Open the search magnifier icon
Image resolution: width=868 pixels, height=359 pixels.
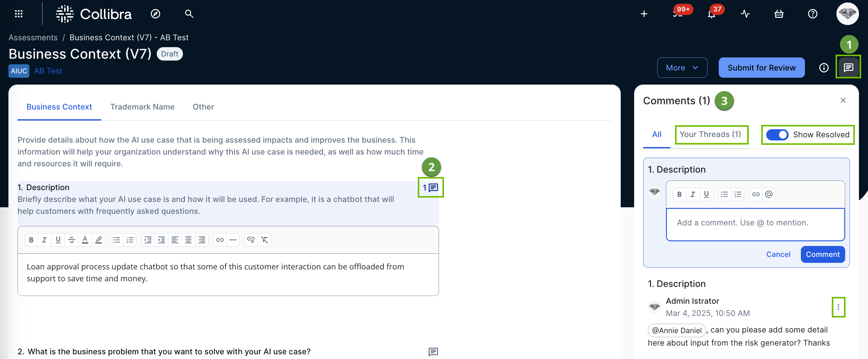point(189,14)
